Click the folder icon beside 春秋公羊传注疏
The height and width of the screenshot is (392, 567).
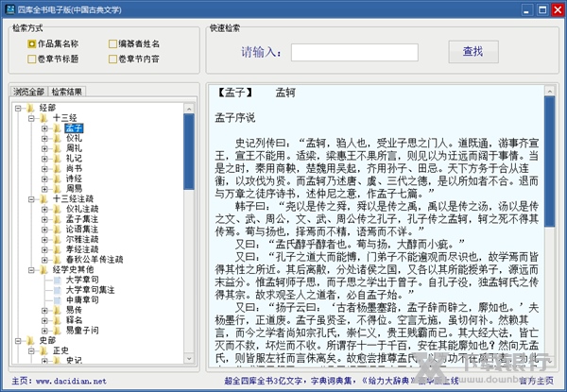[57, 260]
